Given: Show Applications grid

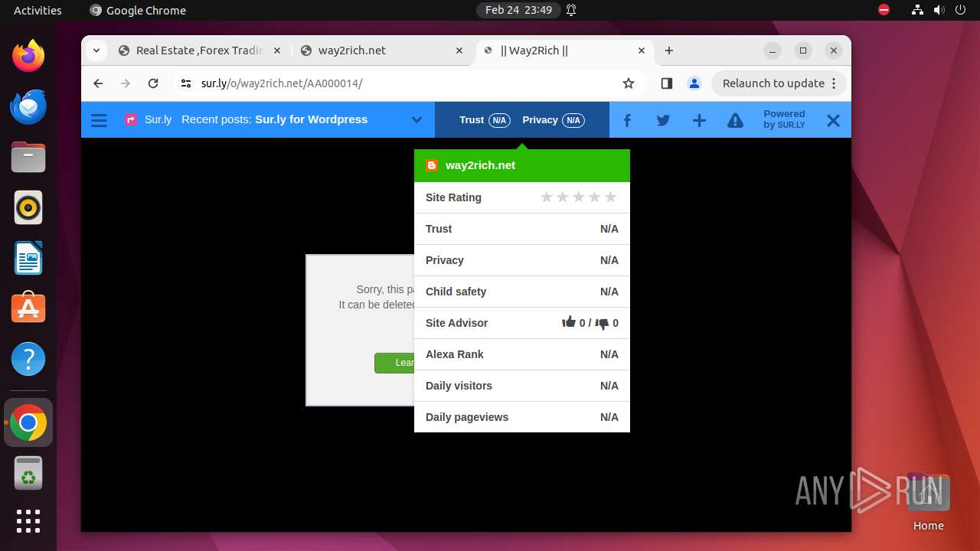Looking at the screenshot, I should (x=28, y=521).
